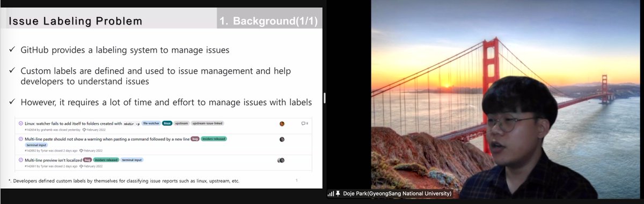
Task: Click 'February 2022' milestone under Multi-line preview issue
Action: [93, 166]
